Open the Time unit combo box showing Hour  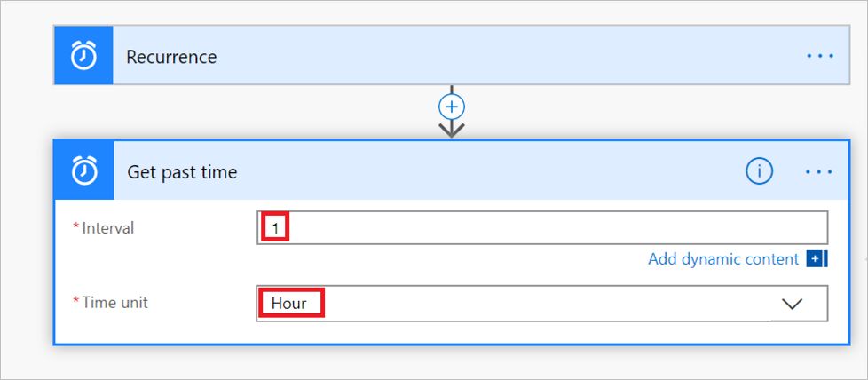tap(542, 304)
